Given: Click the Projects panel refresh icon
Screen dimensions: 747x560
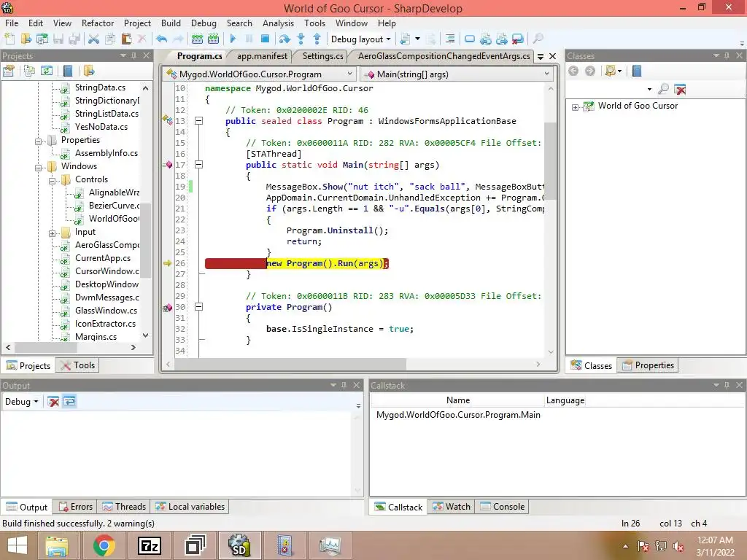Looking at the screenshot, I should 46,71.
